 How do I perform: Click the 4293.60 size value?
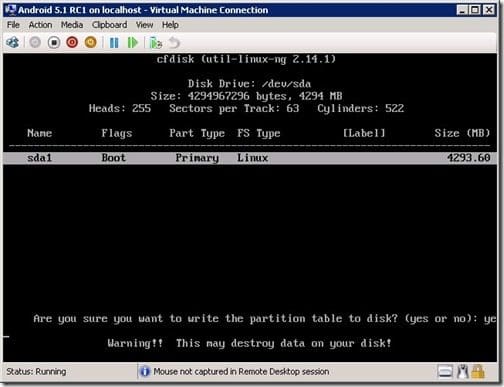[x=468, y=157]
